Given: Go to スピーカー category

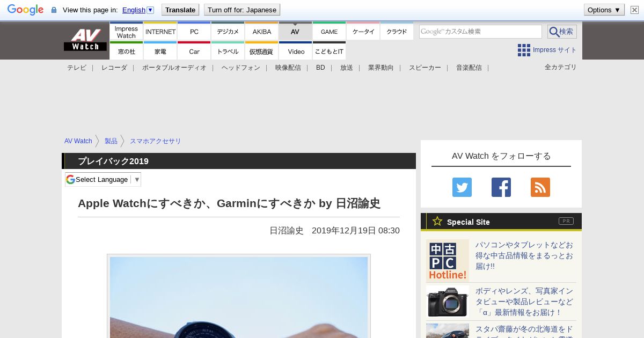Looking at the screenshot, I should pyautogui.click(x=425, y=68).
